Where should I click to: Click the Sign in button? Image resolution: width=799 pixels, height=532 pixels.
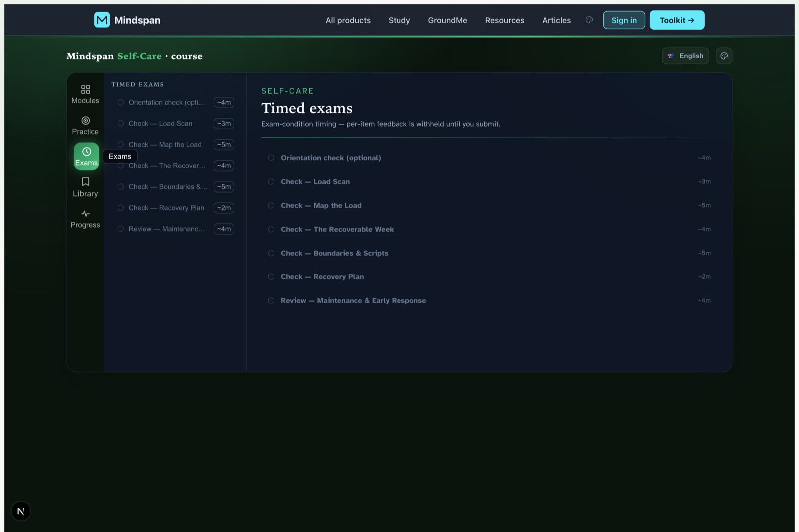click(624, 20)
